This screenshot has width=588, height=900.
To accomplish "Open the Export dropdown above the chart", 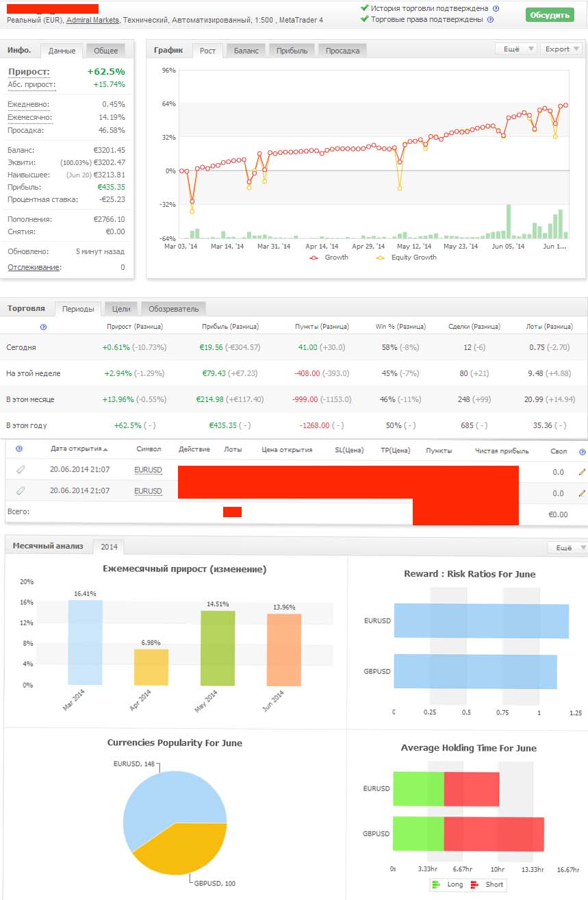I will tap(561, 49).
